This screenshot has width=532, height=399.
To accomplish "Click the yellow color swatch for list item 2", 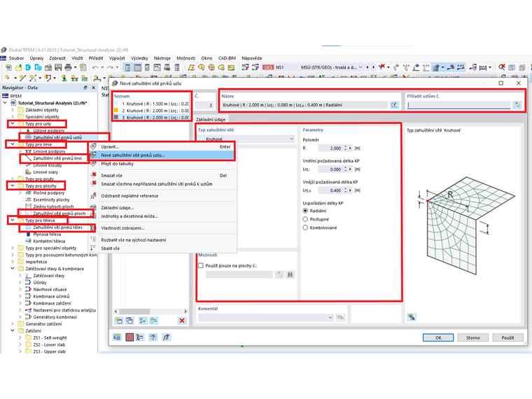I will point(116,111).
